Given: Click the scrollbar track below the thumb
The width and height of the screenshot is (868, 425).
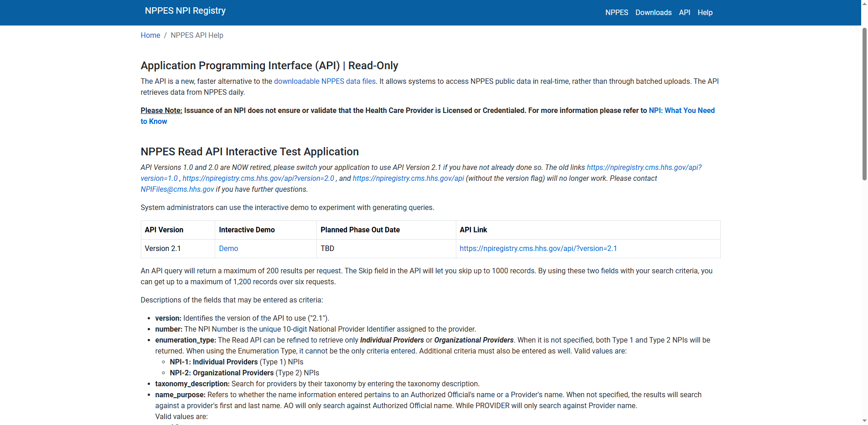Looking at the screenshot, I should 864,296.
